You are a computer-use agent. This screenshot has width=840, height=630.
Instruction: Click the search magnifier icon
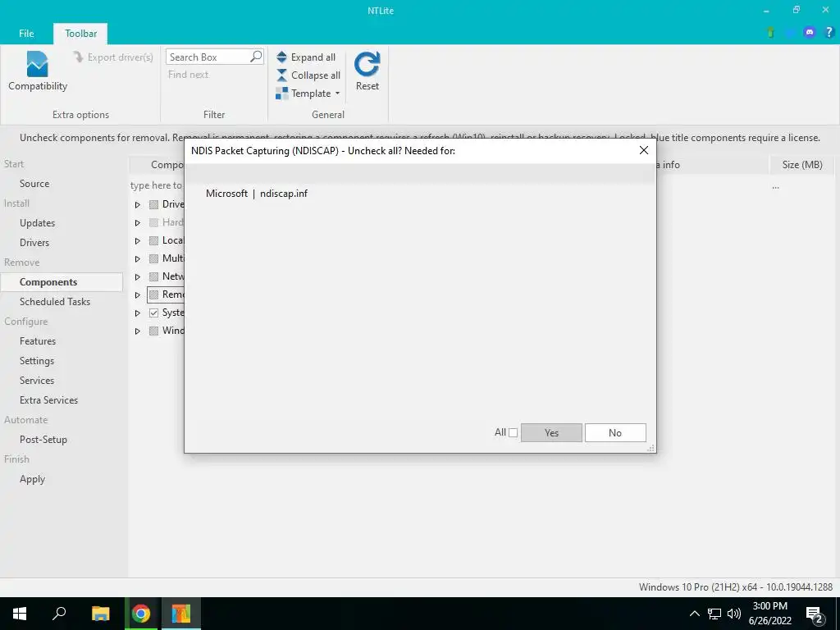256,57
